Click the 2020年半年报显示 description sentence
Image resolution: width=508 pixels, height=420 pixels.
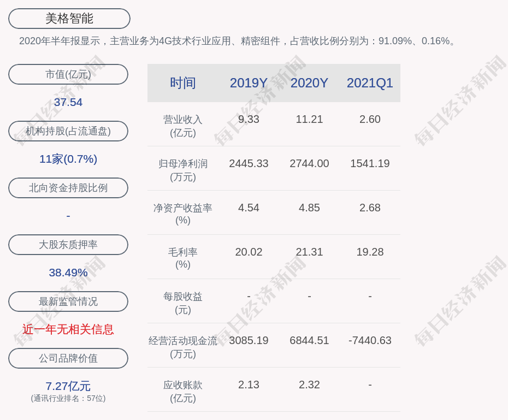[237, 41]
